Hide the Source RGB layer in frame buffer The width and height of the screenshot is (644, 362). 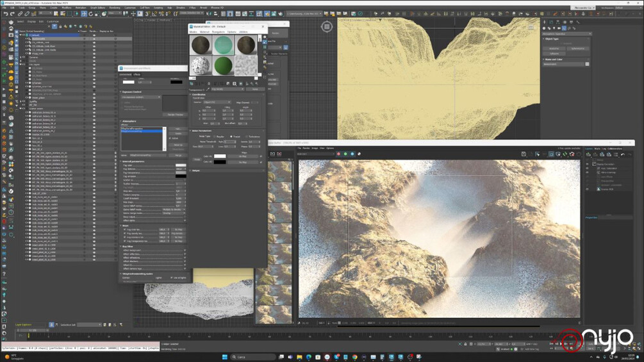click(x=588, y=189)
